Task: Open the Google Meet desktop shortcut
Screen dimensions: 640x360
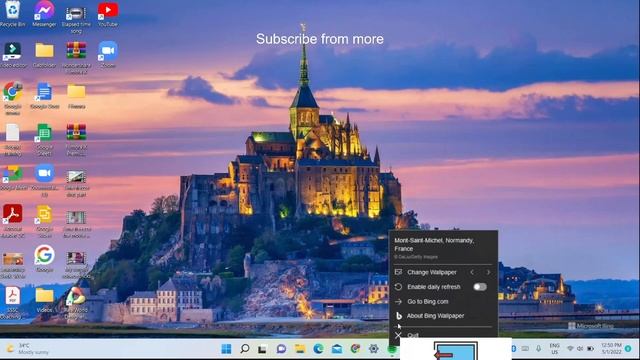Action: tap(13, 178)
